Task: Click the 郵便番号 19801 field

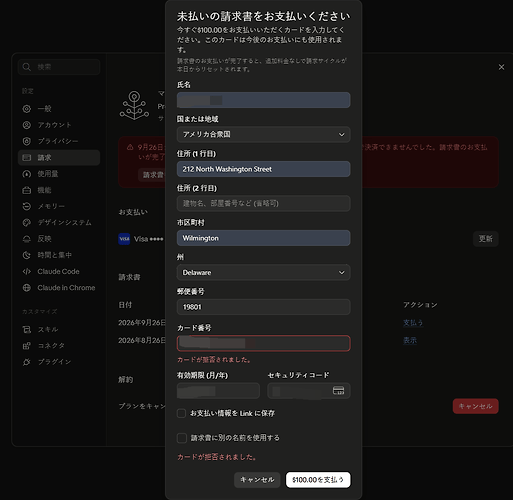Action: (x=263, y=307)
